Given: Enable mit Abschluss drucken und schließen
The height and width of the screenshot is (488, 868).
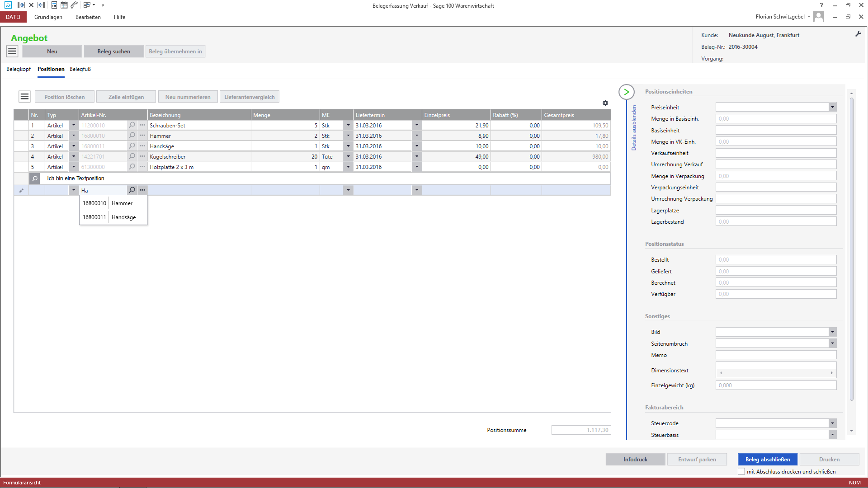Looking at the screenshot, I should click(741, 471).
